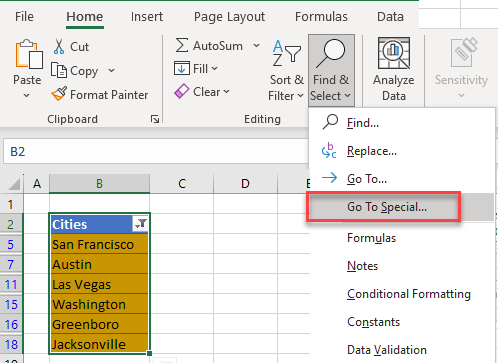Click the Cut label
The image size is (498, 363).
coord(79,47)
